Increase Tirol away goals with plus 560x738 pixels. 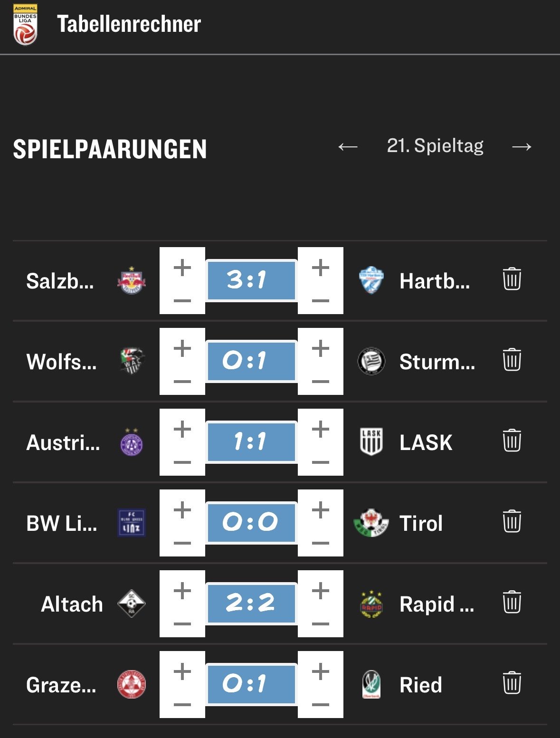[321, 510]
